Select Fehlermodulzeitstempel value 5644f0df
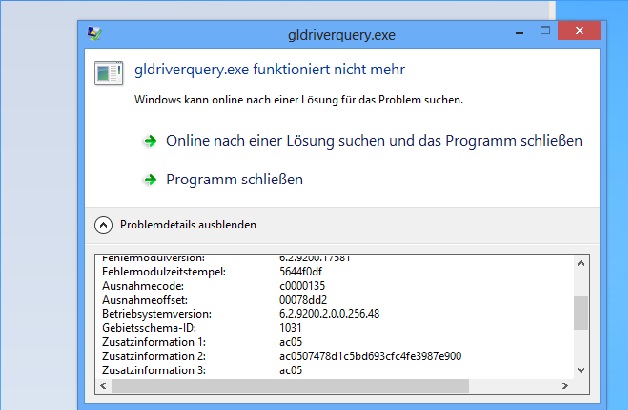The width and height of the screenshot is (628, 410). coord(300,272)
